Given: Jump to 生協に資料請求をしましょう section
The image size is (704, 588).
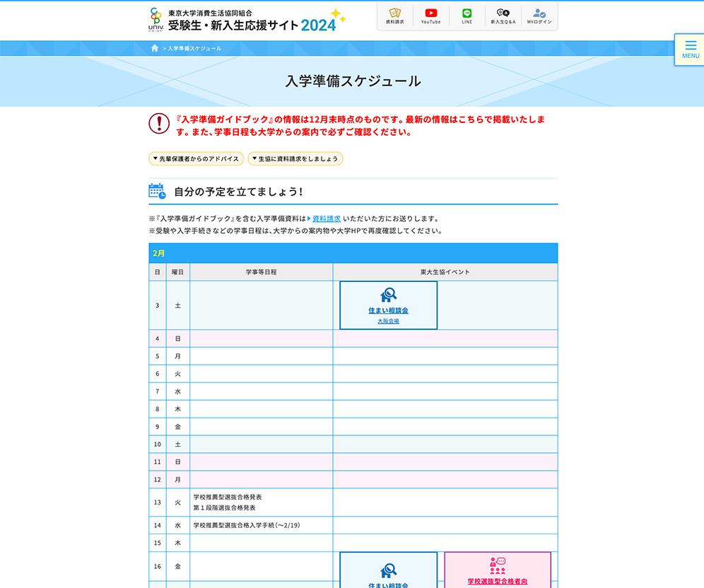Looking at the screenshot, I should 295,158.
